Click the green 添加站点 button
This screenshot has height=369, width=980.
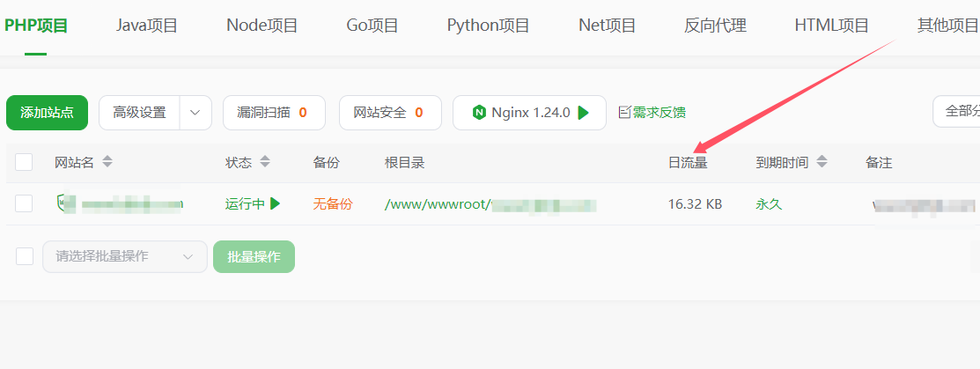[47, 113]
